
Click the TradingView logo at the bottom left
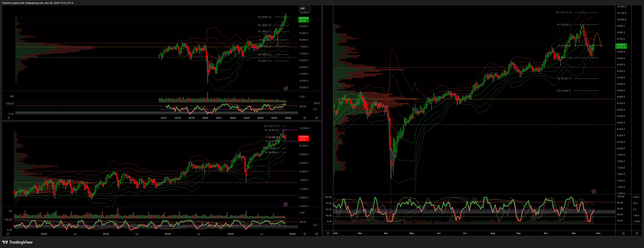[17, 242]
